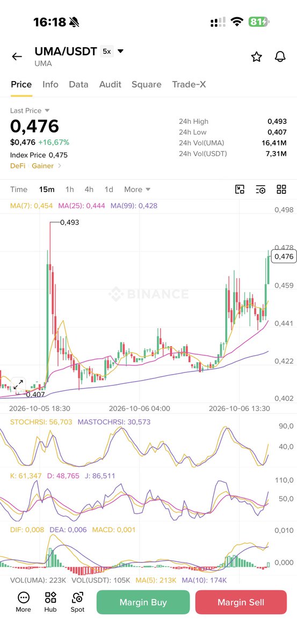The image size is (297, 644).
Task: Tap the Wi-Fi icon in status bar
Action: pos(237,22)
